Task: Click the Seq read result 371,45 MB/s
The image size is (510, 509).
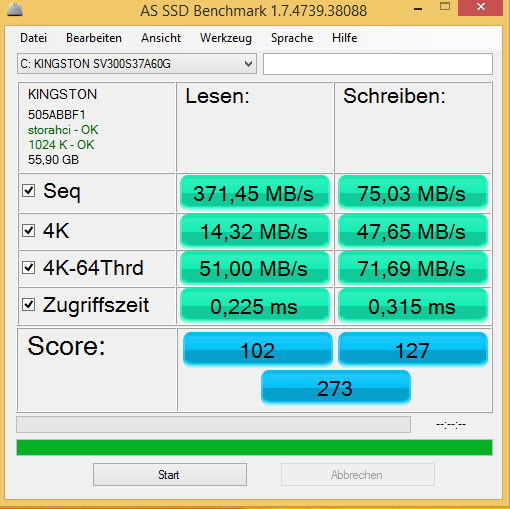Action: click(x=255, y=193)
